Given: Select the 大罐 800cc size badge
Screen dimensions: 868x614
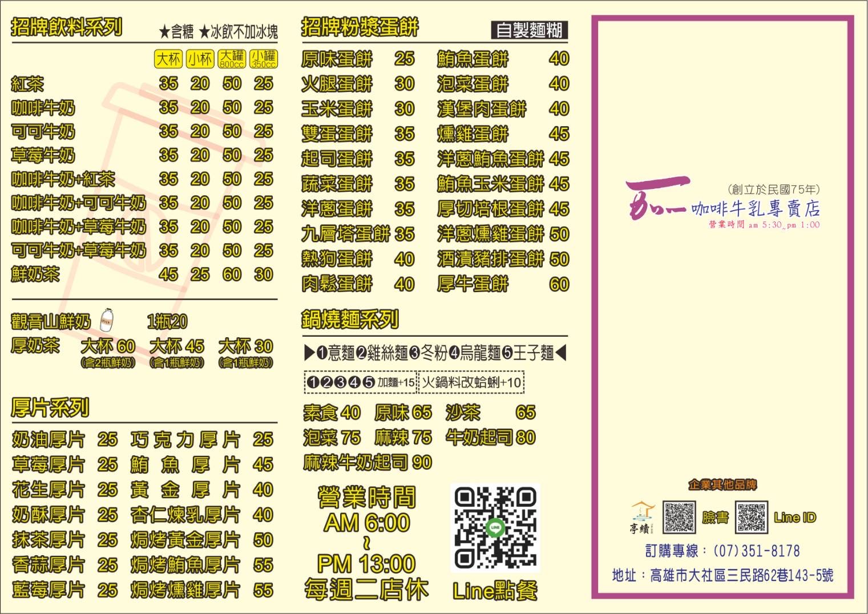Looking at the screenshot, I should pyautogui.click(x=232, y=59).
